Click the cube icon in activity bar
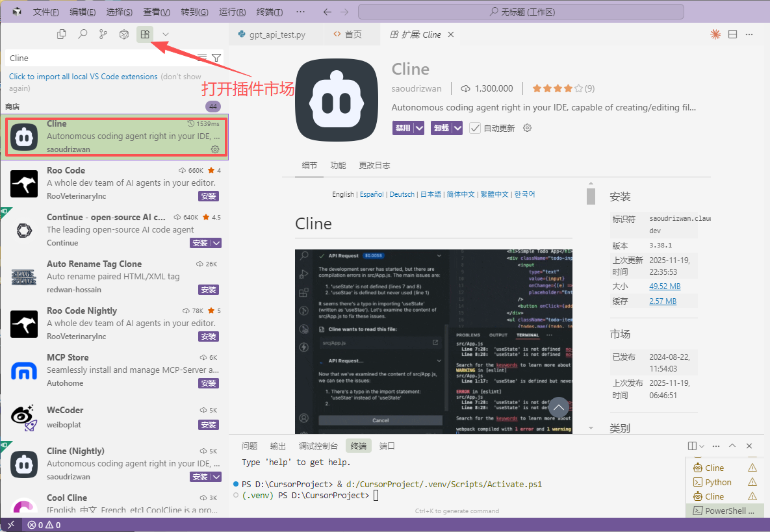 coord(123,34)
